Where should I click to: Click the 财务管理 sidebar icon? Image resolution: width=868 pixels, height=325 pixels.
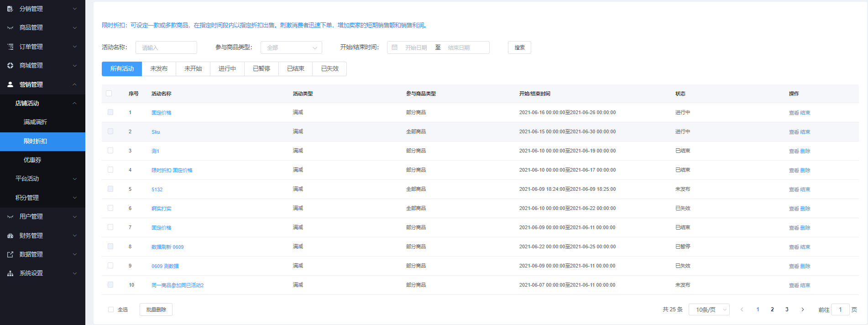pyautogui.click(x=10, y=236)
